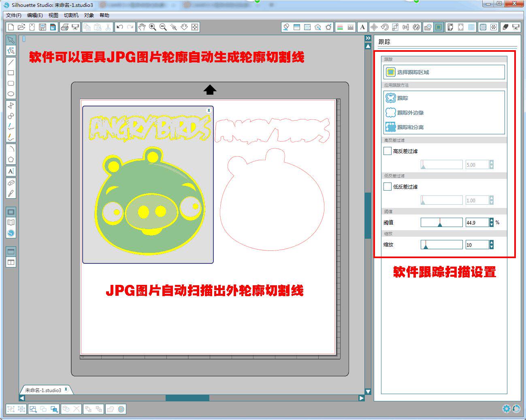Close the 未命名-1.studio3 document tab
Screen dimensions: 526x420
pos(66,389)
